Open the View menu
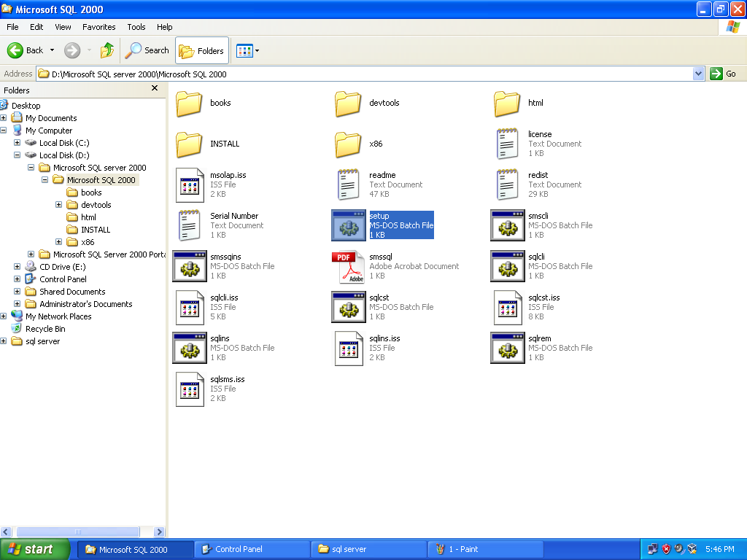The image size is (747, 560). click(x=63, y=27)
